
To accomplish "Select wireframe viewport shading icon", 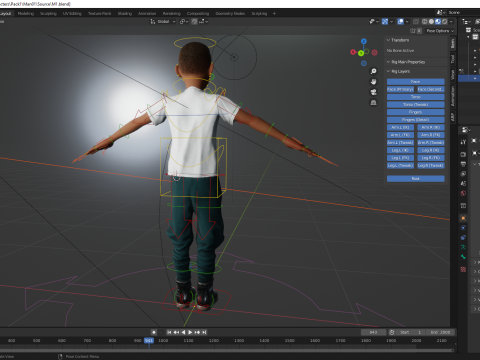I will point(425,22).
